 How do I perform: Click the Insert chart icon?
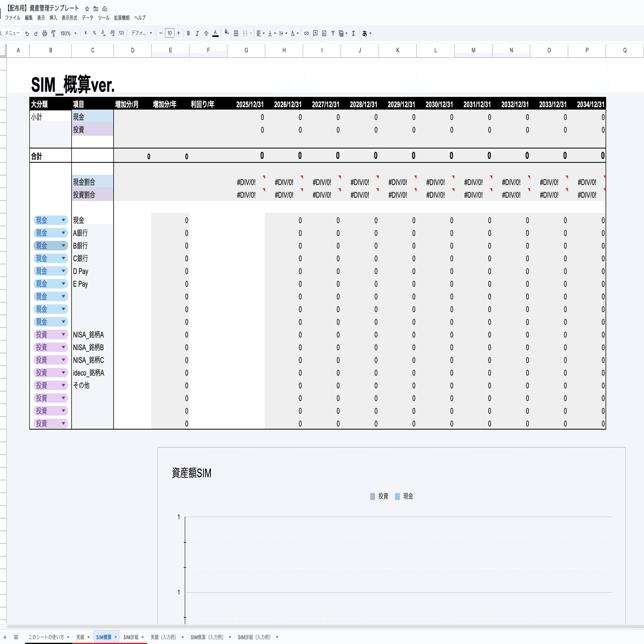[324, 33]
